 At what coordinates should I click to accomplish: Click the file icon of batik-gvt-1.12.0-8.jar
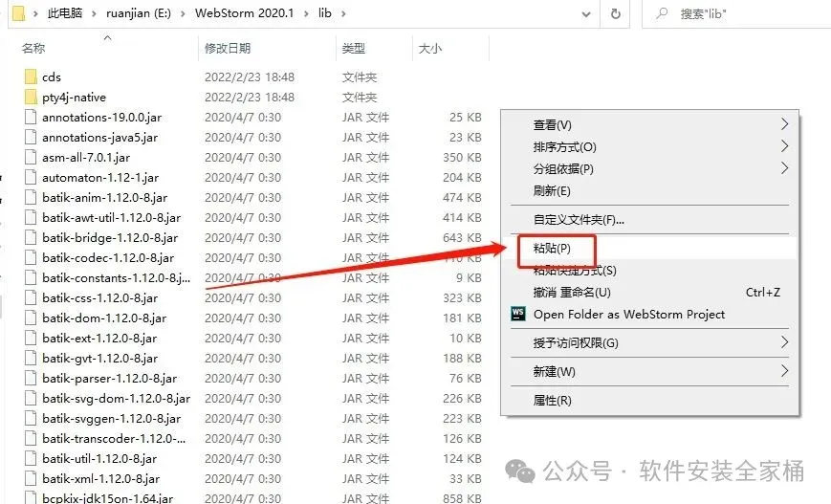[31, 359]
